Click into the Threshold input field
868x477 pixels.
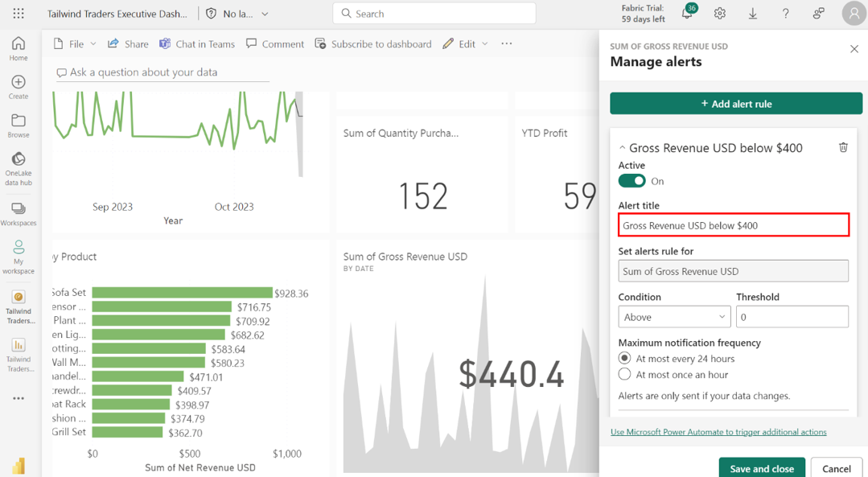click(x=792, y=317)
